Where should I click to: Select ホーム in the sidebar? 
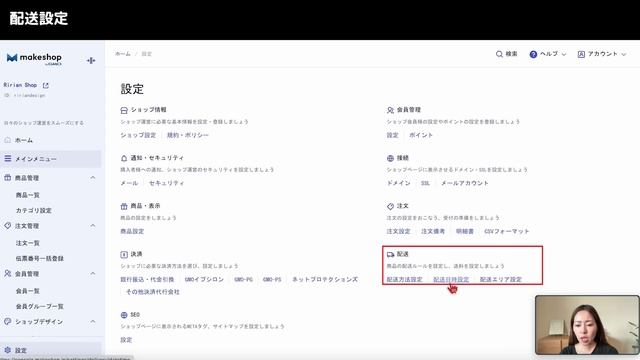(24, 140)
